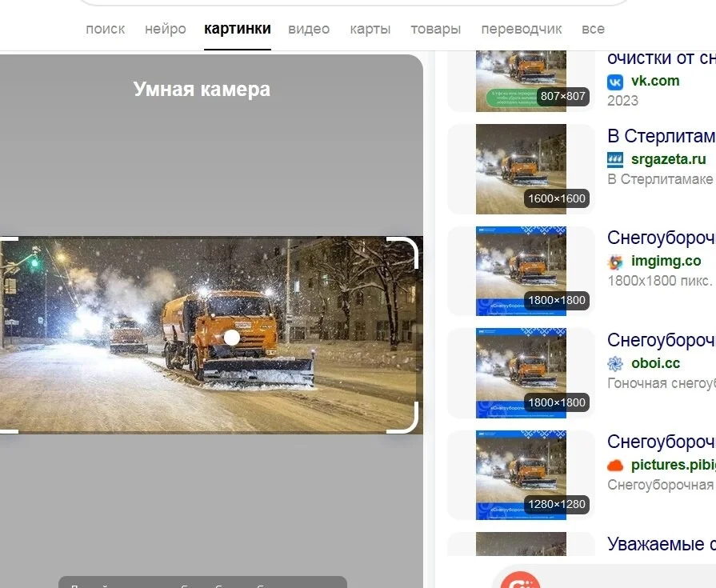Open the 1600×1600 snowplow thumbnail

521,169
